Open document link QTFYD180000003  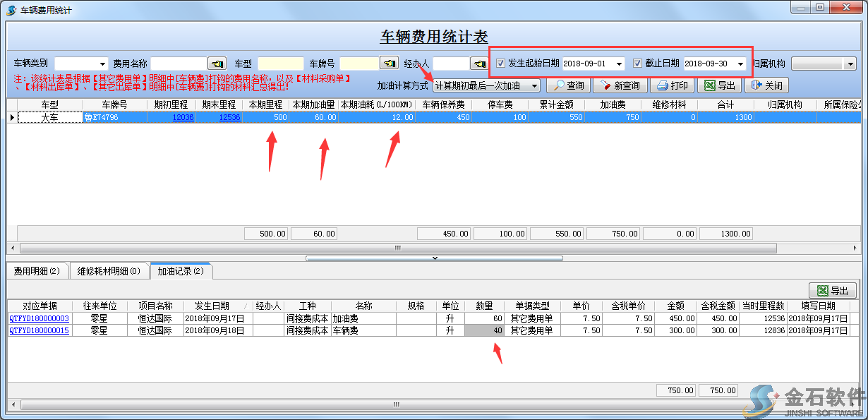click(x=40, y=318)
